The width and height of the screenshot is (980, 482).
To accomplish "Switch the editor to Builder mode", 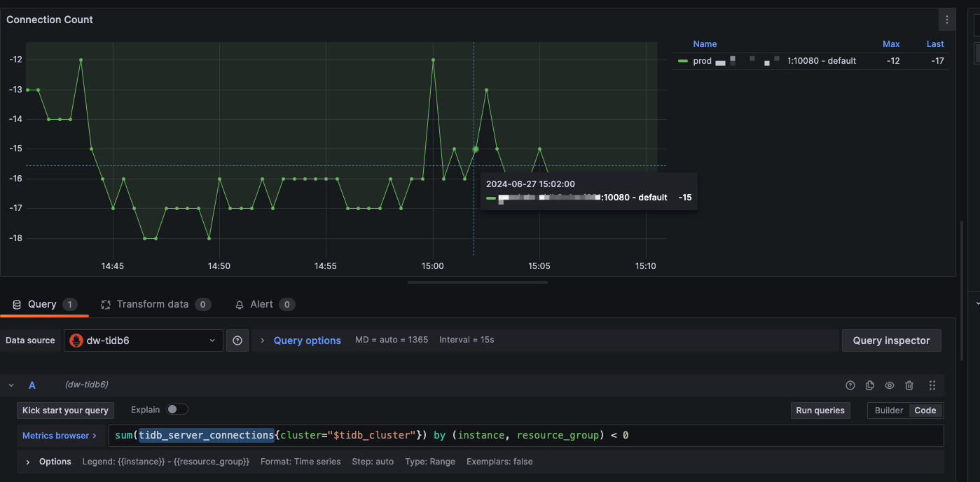I will coord(888,411).
